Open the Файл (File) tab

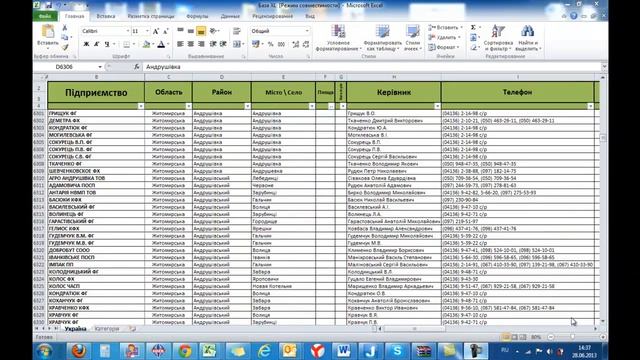(x=45, y=16)
